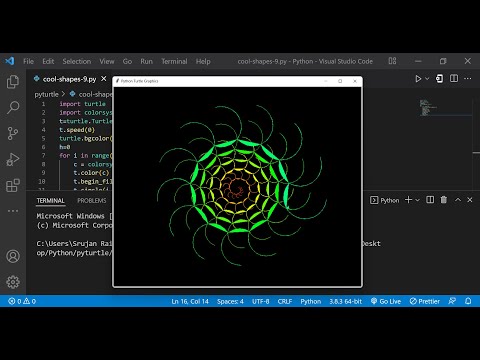Switch to PROBLEMS panel tab
Viewport: 480px width, 360px height.
tap(92, 201)
